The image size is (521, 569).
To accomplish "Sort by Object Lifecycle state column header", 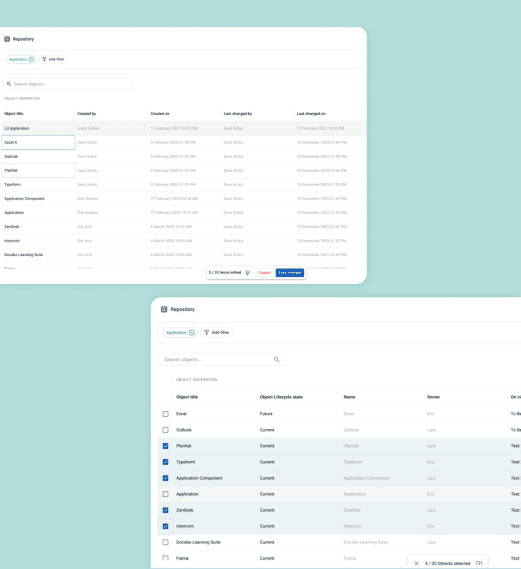I will (x=281, y=397).
